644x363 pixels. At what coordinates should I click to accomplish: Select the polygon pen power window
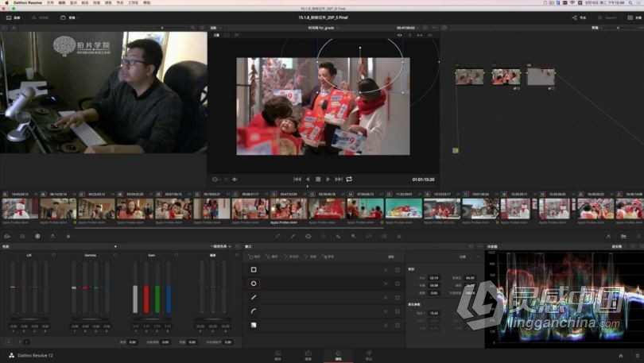pyautogui.click(x=254, y=297)
